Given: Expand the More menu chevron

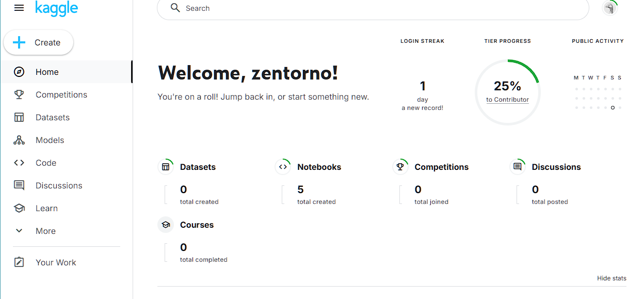Looking at the screenshot, I should tap(19, 231).
